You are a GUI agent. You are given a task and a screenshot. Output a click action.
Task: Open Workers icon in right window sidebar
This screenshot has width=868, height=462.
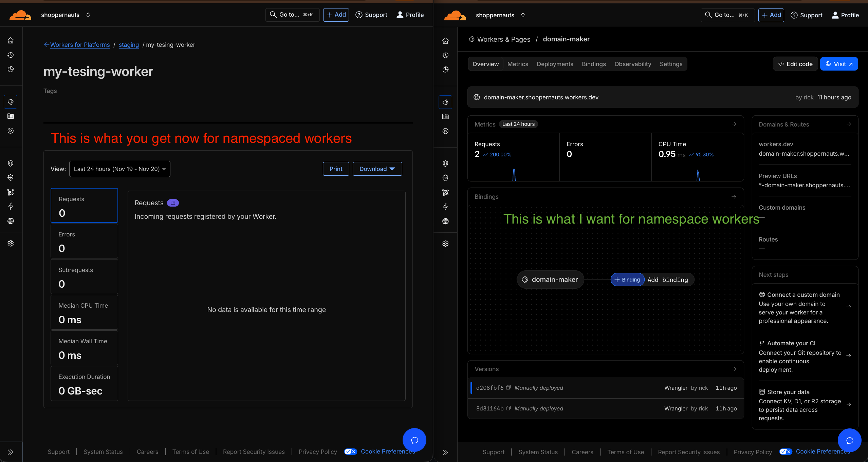[445, 102]
